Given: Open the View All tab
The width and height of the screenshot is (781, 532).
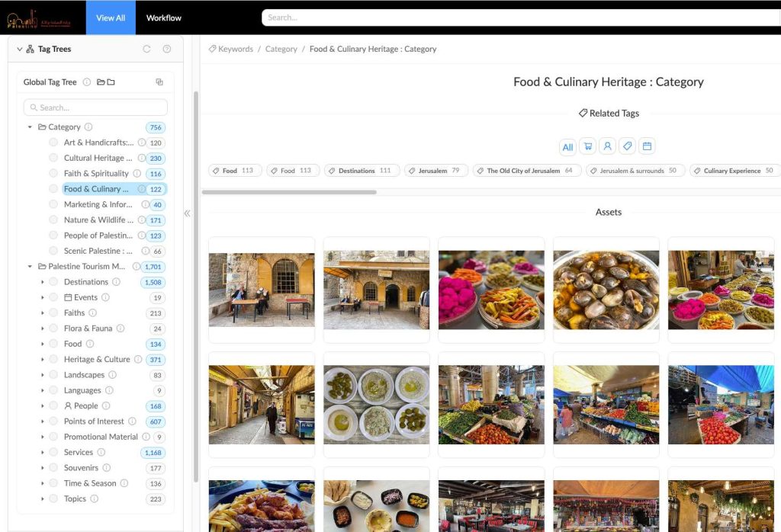Looking at the screenshot, I should [111, 18].
